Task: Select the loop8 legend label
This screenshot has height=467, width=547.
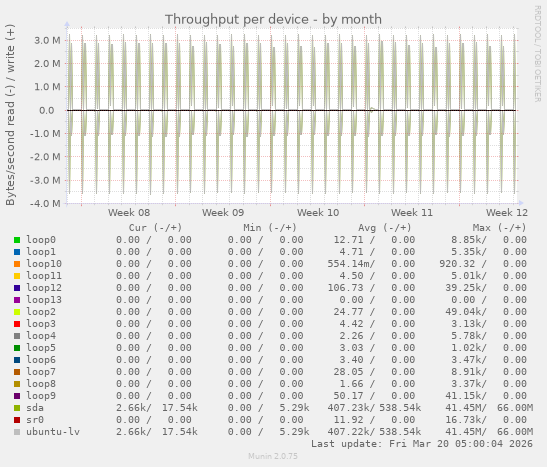Action: pos(41,384)
